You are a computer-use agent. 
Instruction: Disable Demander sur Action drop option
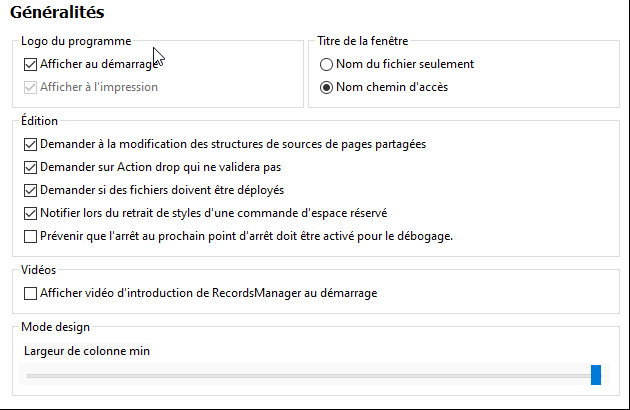[x=30, y=167]
